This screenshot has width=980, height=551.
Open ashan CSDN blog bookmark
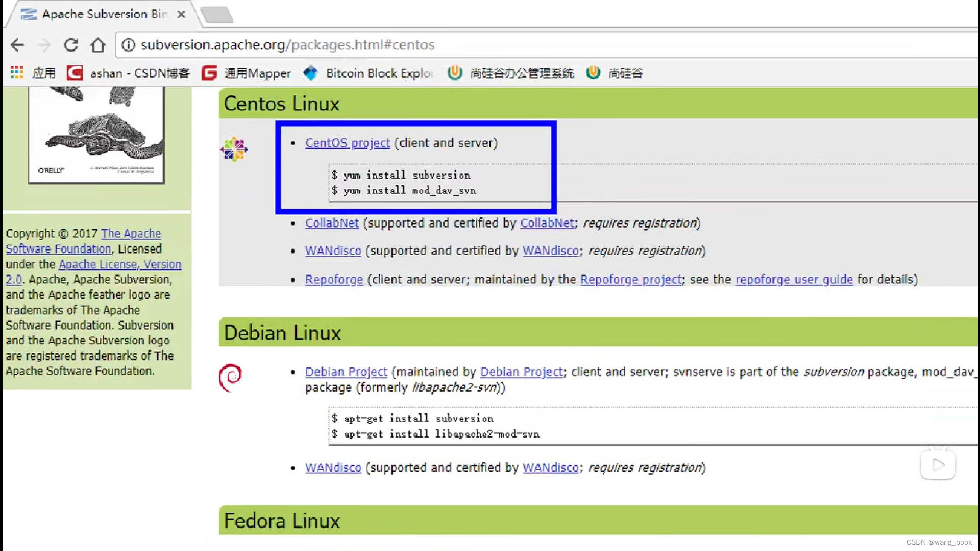(129, 73)
